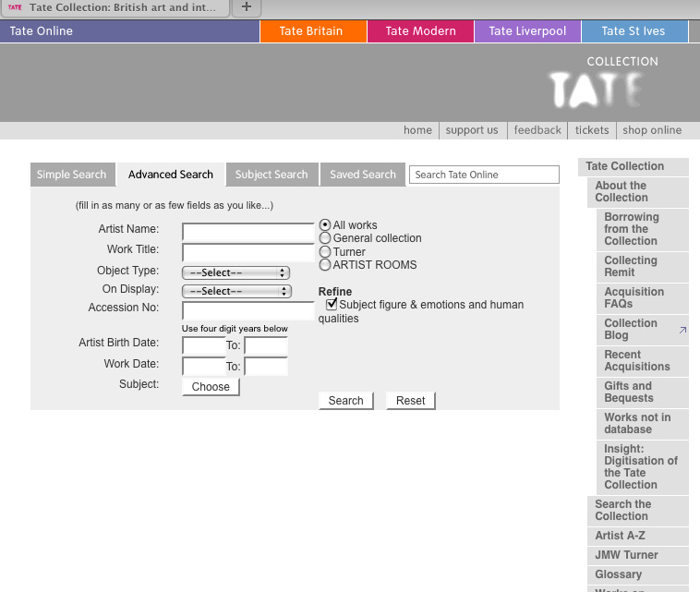Screen dimensions: 700x592
Task: Click the Choose subject button
Action: 211,387
